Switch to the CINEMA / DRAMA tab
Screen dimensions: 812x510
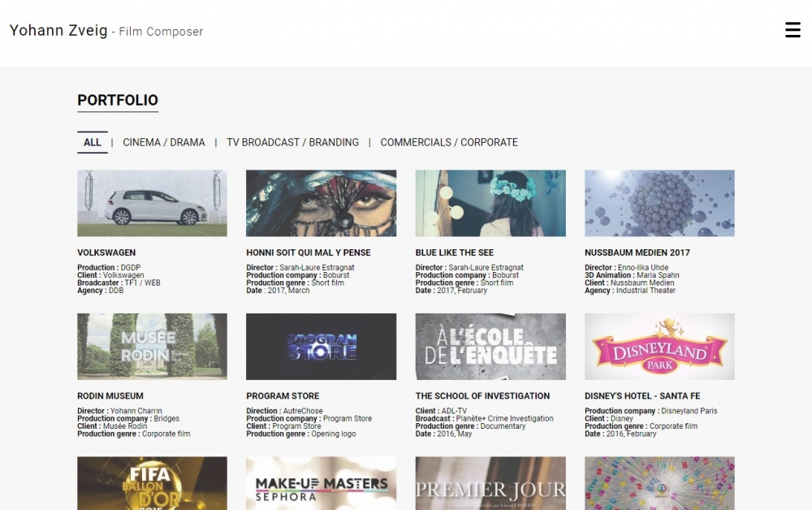[x=164, y=142]
